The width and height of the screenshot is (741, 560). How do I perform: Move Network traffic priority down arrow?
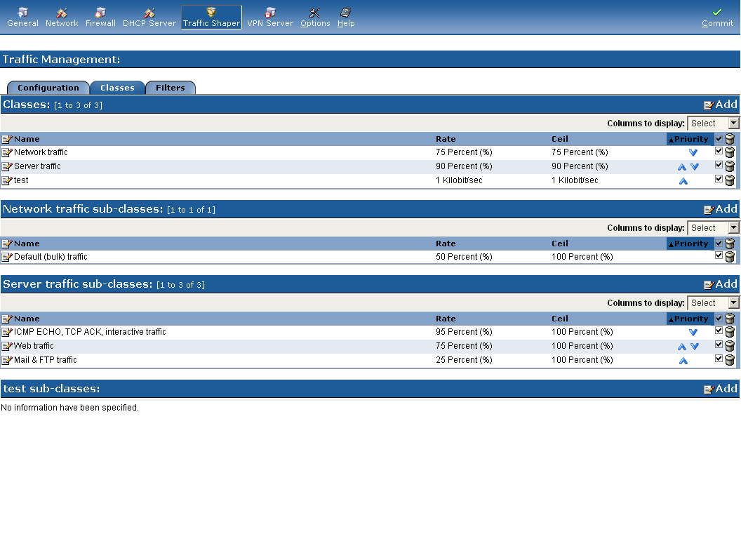[693, 153]
